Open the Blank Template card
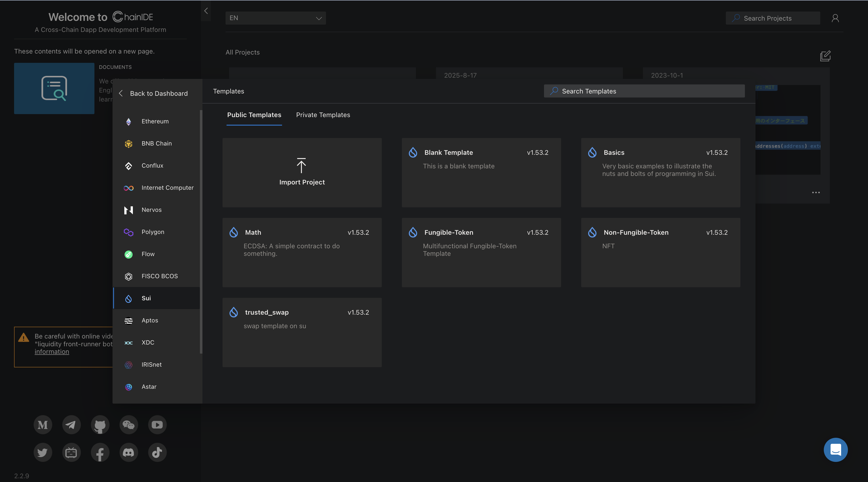 [481, 173]
